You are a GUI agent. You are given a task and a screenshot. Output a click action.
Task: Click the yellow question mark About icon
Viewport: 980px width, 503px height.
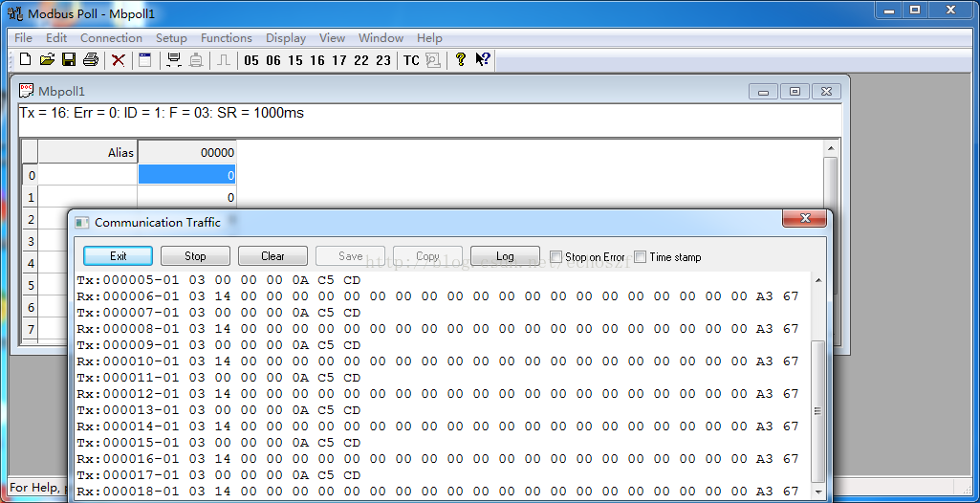461,59
